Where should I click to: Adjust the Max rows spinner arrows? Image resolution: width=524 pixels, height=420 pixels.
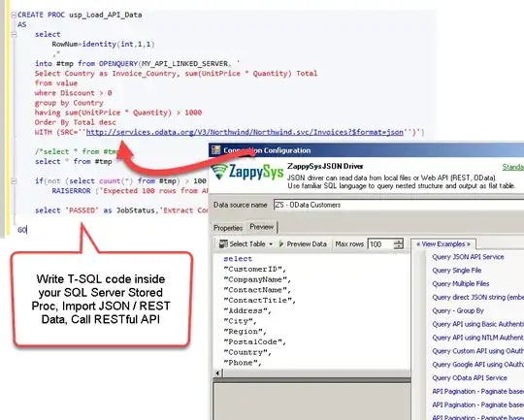click(399, 244)
